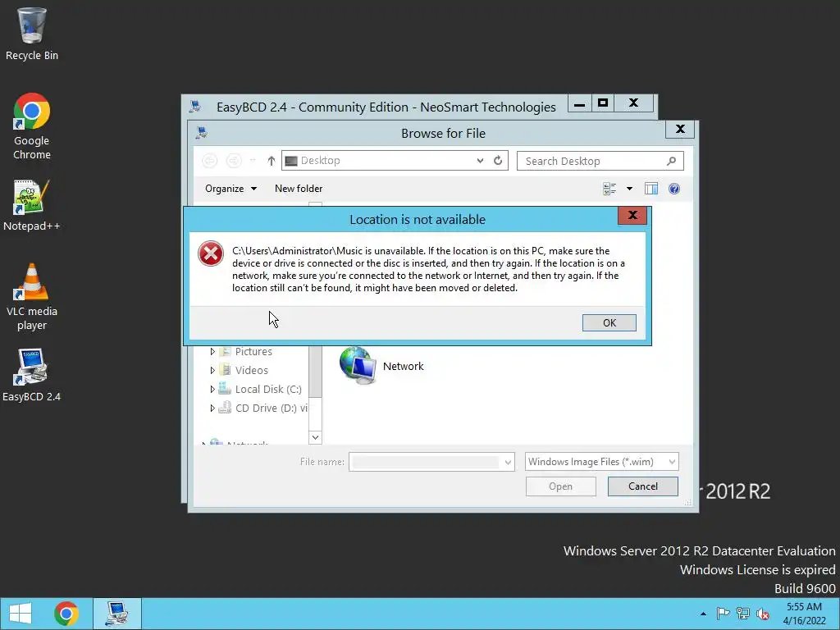Go up one folder level

click(x=271, y=161)
